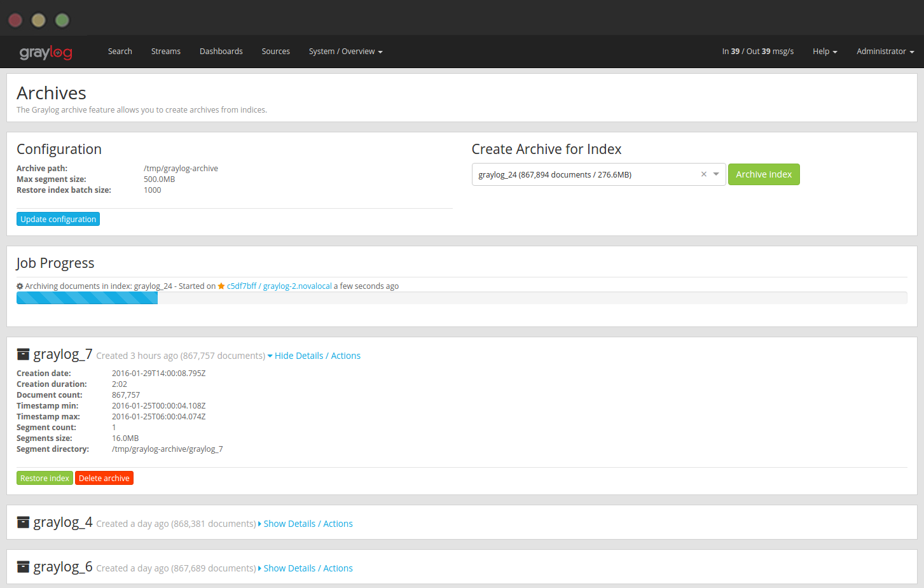
Task: Go to the Search page
Action: tap(120, 52)
